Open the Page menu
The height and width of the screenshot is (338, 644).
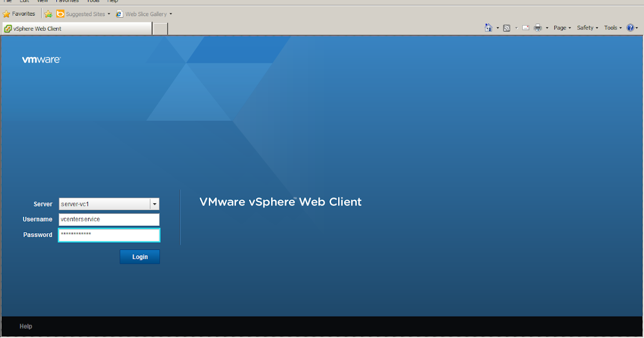click(562, 28)
